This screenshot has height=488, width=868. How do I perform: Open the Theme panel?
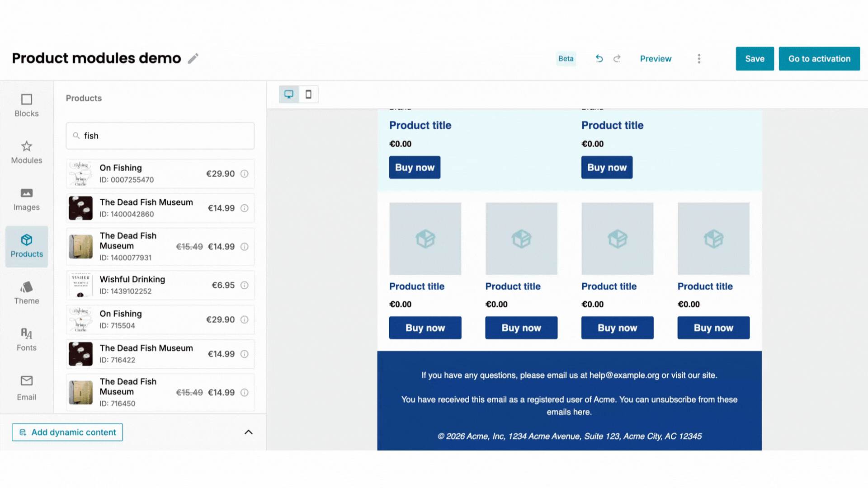click(x=26, y=293)
